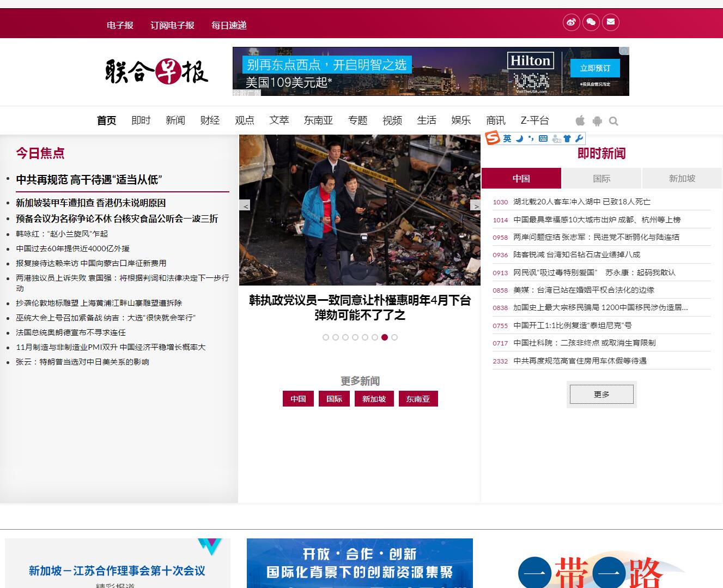Screen dimensions: 723x588
Task: Open the 电子报 link in top bar
Action: pyautogui.click(x=120, y=25)
